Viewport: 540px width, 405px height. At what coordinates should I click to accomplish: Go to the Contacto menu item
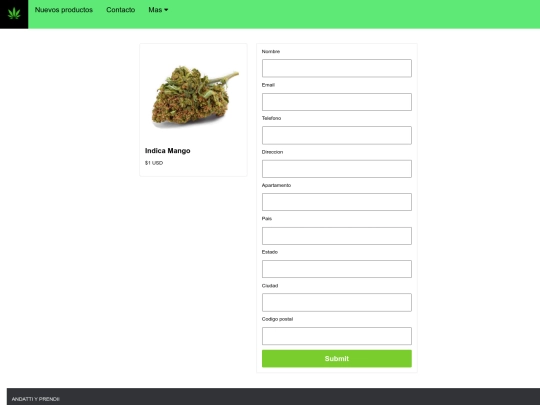121,10
